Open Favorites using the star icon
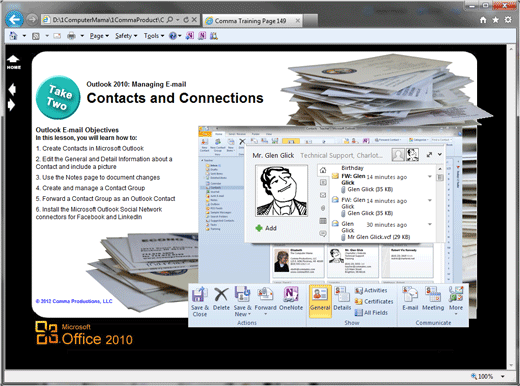This screenshot has width=520, height=386. [x=496, y=20]
